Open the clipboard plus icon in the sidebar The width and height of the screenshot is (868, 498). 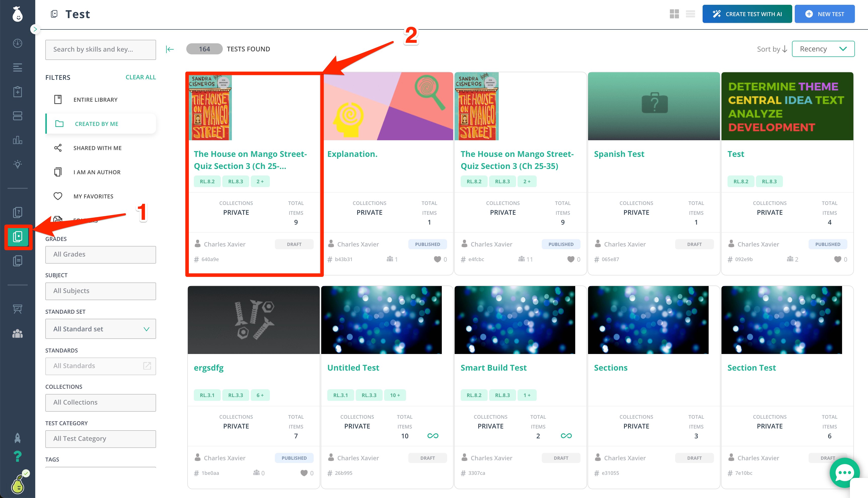tap(17, 92)
